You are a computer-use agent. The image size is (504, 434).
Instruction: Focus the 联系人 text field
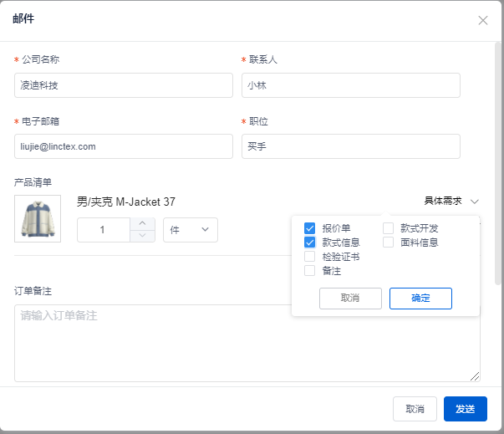click(x=351, y=85)
